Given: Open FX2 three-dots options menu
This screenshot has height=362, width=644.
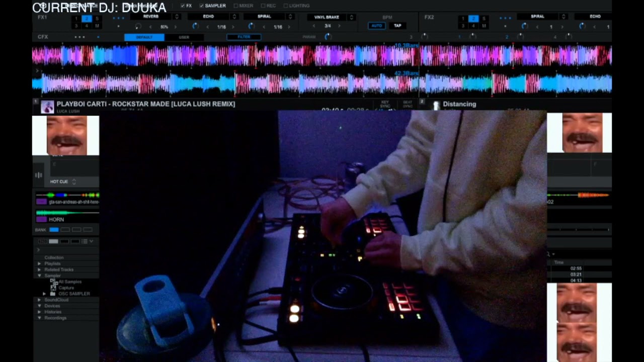Looking at the screenshot, I should click(506, 18).
